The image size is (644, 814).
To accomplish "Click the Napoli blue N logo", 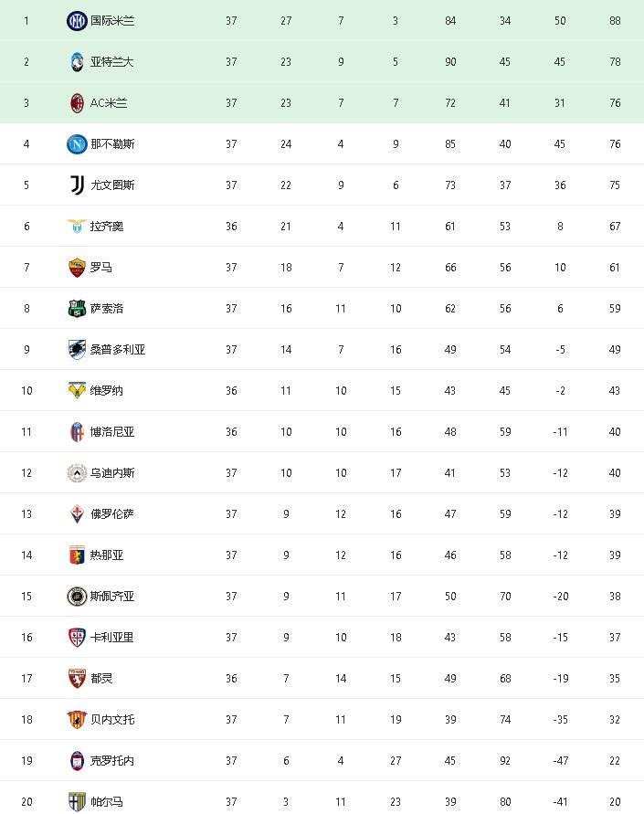I will 77,143.
